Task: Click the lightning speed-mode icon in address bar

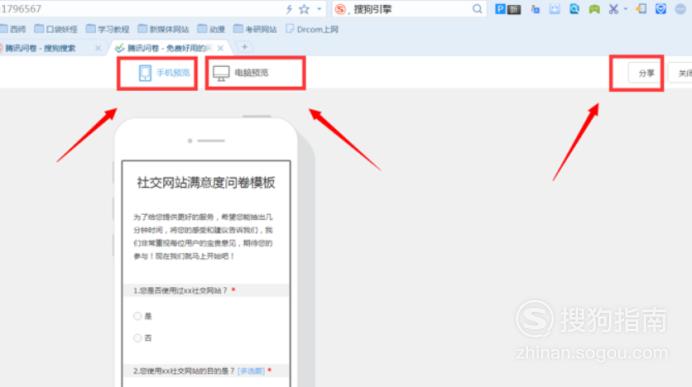Action: click(x=289, y=9)
